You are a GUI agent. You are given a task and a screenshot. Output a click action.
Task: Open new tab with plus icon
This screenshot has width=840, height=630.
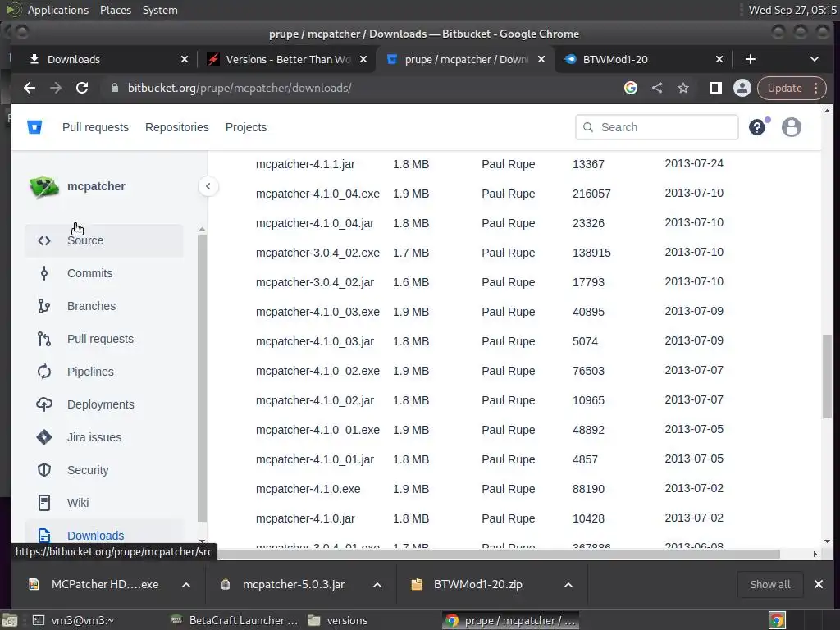(x=751, y=59)
